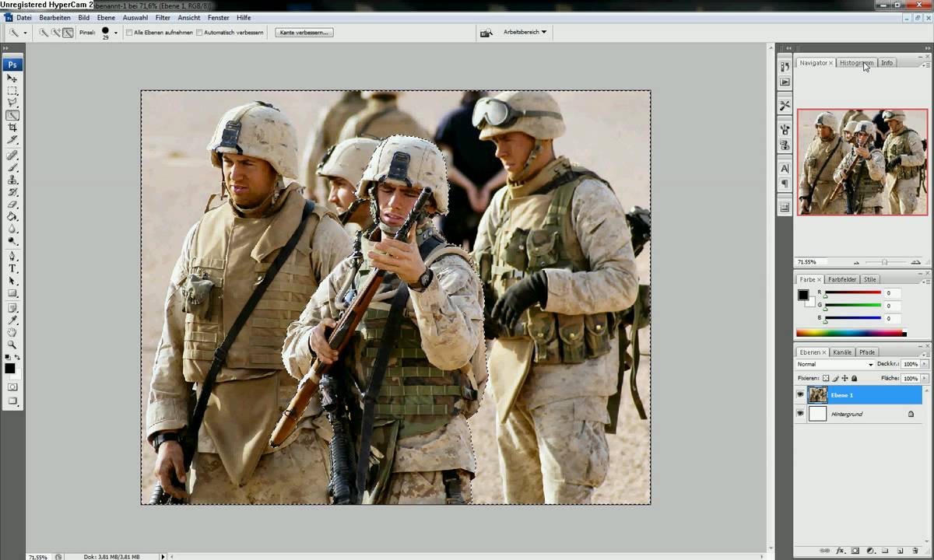Select the Blur tool
The image size is (934, 560).
coord(12,229)
